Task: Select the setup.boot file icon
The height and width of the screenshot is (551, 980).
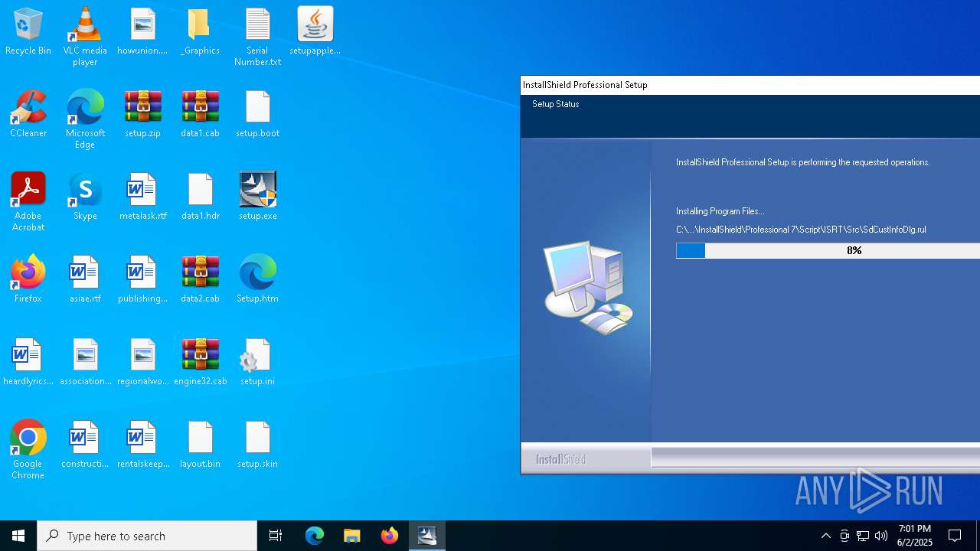Action: 257,115
